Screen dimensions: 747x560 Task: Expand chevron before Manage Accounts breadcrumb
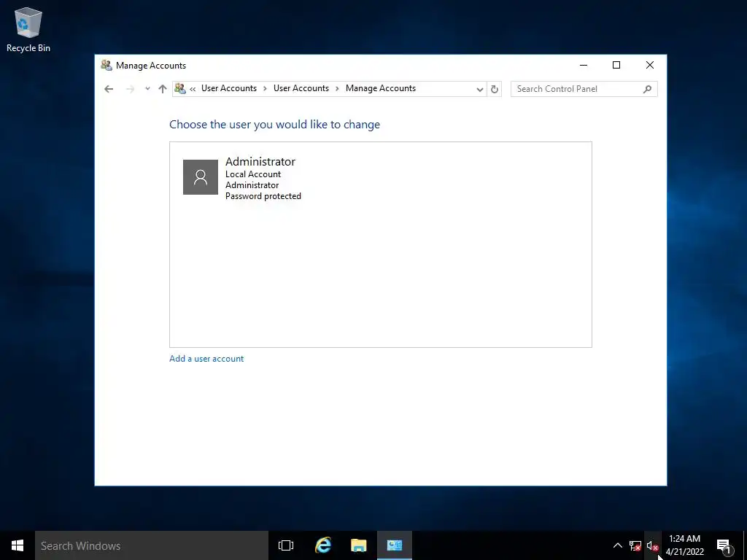point(337,88)
